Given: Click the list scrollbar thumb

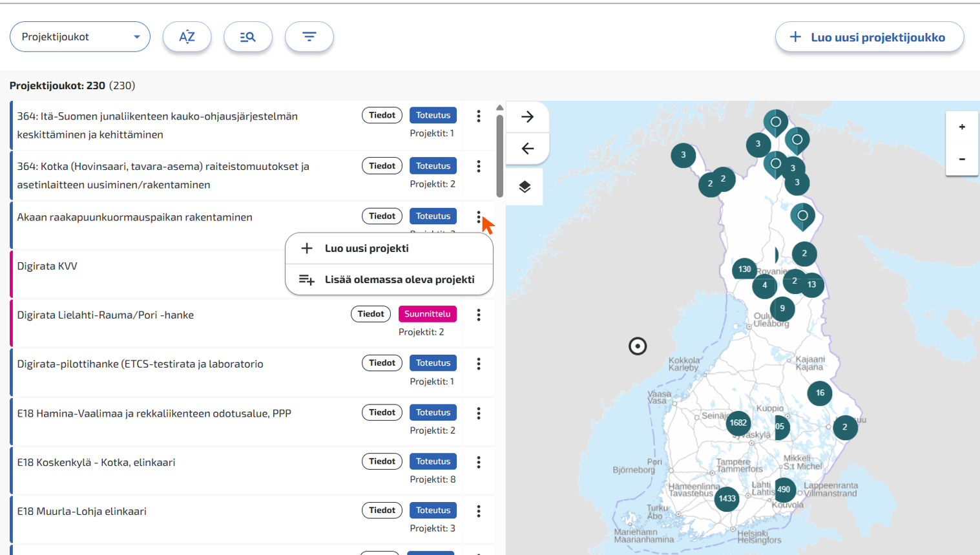Looking at the screenshot, I should coord(499,156).
